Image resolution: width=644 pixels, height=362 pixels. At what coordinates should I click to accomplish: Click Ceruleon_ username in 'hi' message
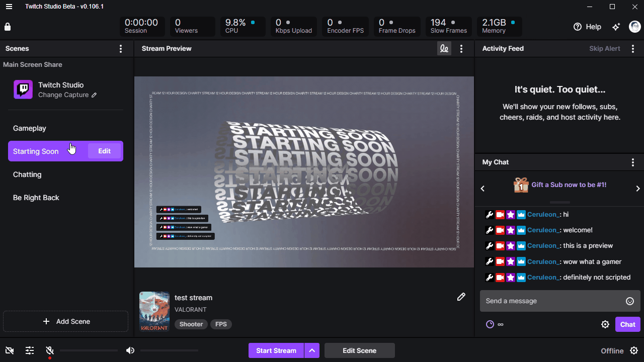[x=543, y=215]
